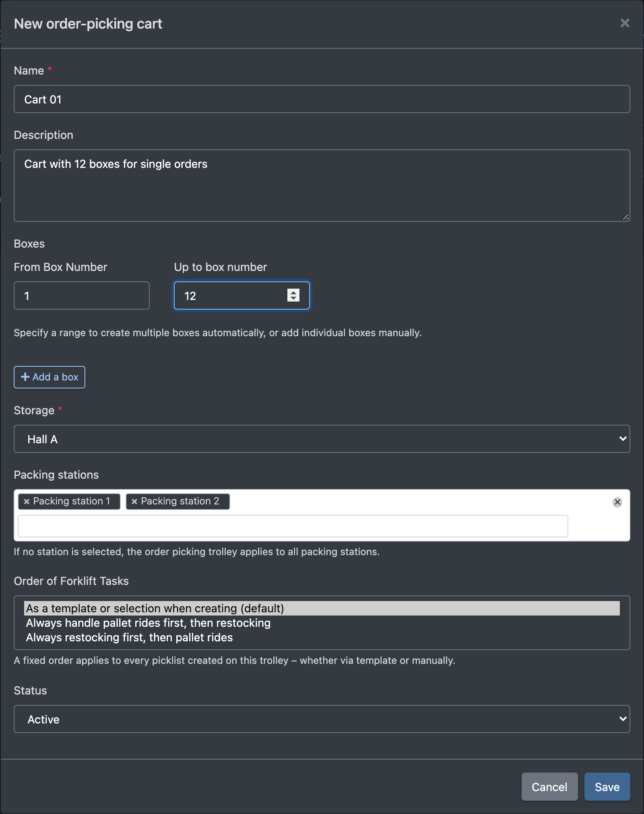The image size is (644, 814).
Task: Focus the From Box Number field
Action: click(82, 295)
